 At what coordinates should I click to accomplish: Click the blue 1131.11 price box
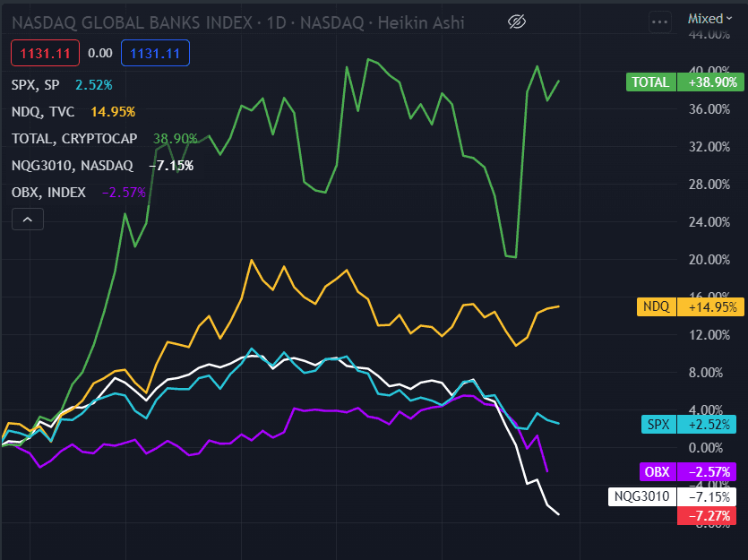[x=155, y=54]
